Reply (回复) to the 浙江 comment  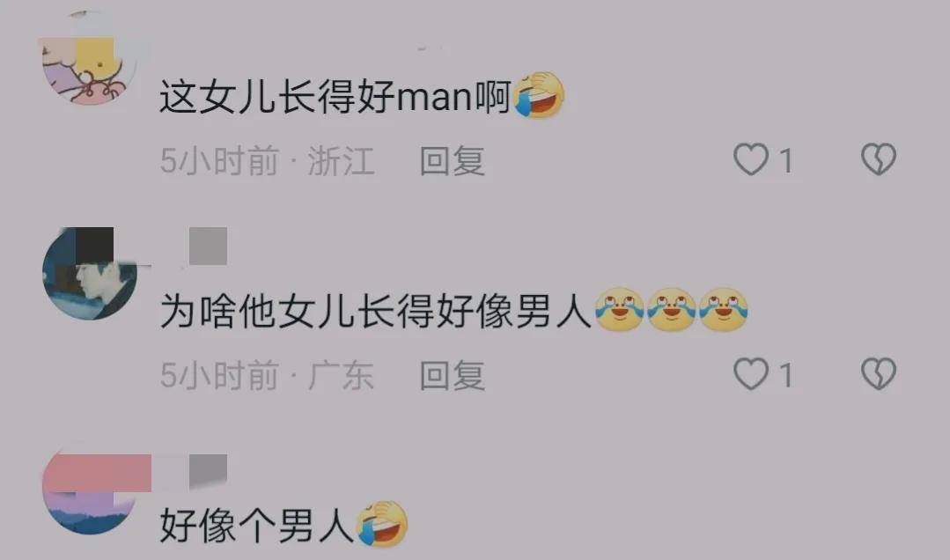[453, 160]
